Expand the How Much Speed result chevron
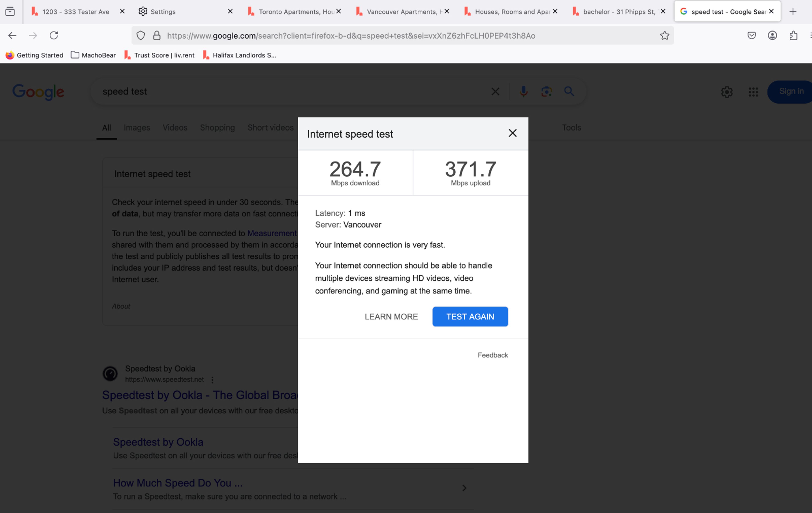This screenshot has width=812, height=513. (464, 488)
